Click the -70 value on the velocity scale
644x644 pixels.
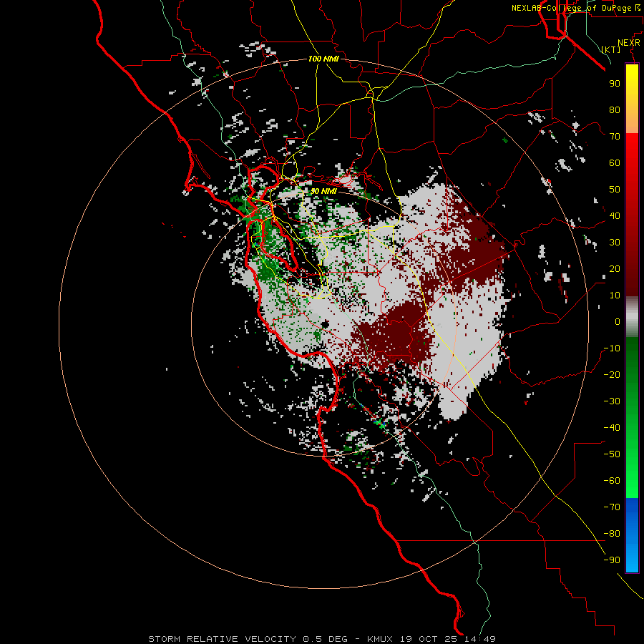pyautogui.click(x=612, y=507)
